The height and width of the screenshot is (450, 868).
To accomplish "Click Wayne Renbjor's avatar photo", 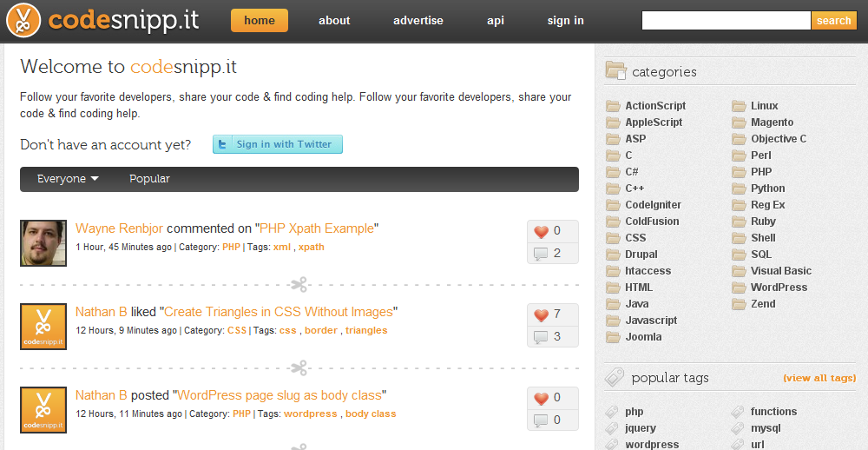I will [x=43, y=243].
